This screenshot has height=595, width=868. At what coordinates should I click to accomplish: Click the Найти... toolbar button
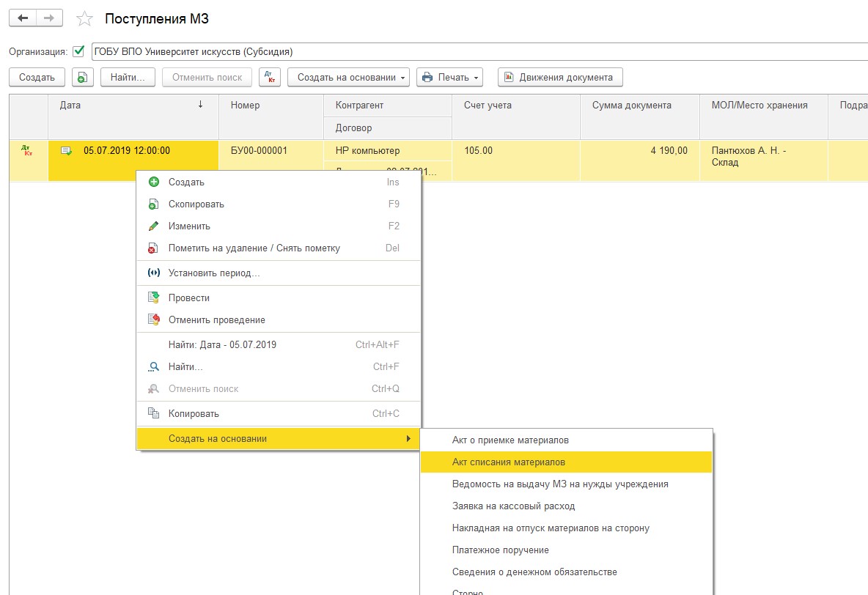128,77
